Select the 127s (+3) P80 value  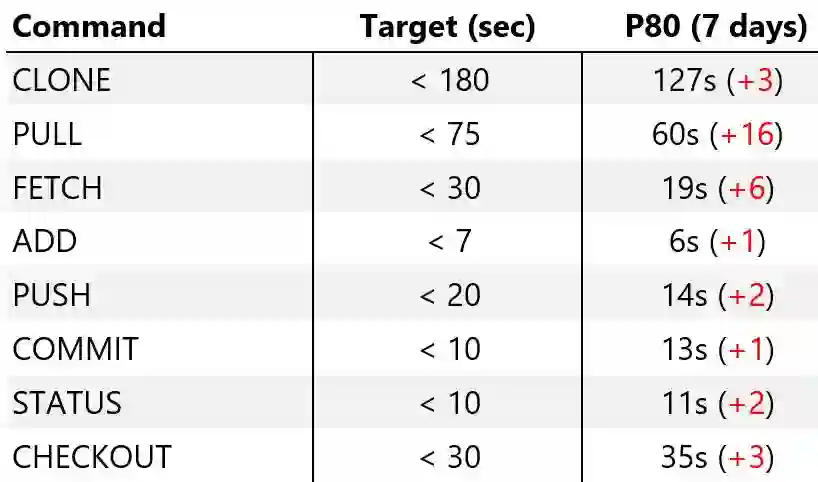point(716,81)
